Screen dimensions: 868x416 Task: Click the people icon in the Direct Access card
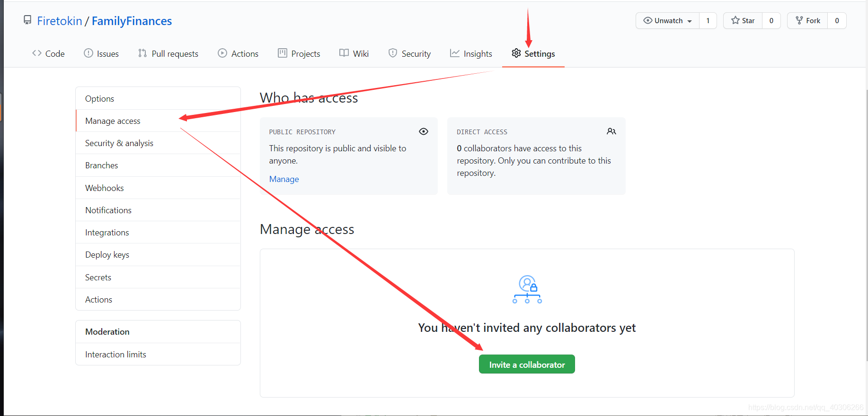[x=611, y=131]
